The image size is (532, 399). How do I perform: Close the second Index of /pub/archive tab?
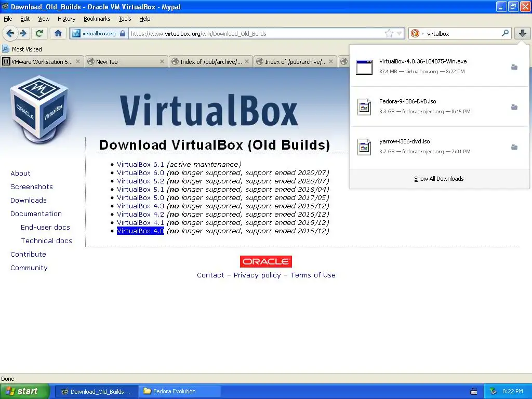[331, 61]
